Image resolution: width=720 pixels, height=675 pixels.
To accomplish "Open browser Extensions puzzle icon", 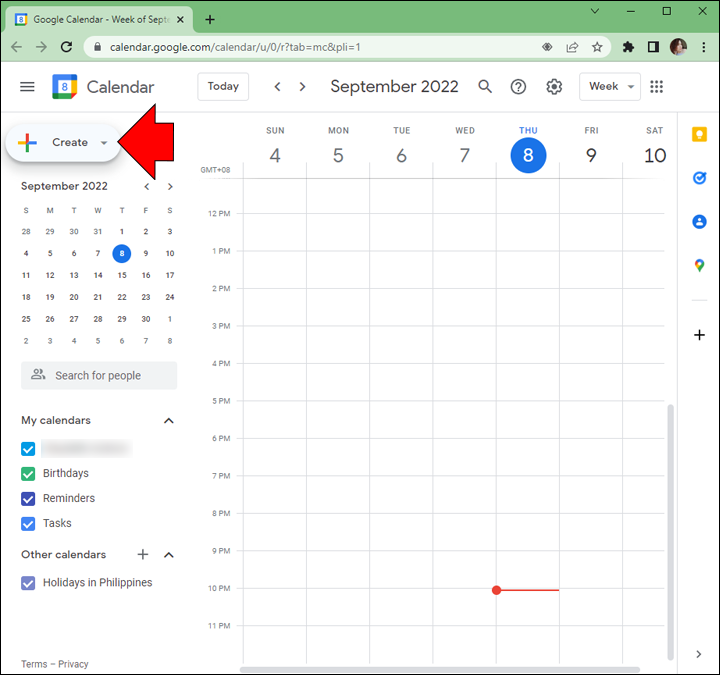I will [628, 47].
